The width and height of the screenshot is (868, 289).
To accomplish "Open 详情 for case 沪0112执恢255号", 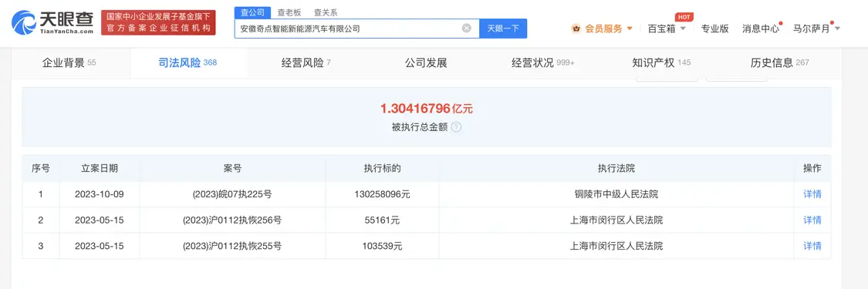I will click(812, 246).
